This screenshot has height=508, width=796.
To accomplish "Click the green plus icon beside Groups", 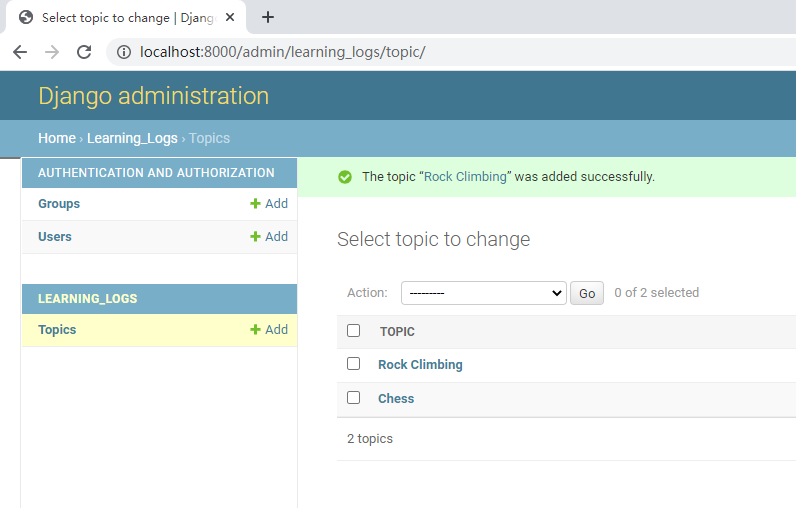I will 255,204.
